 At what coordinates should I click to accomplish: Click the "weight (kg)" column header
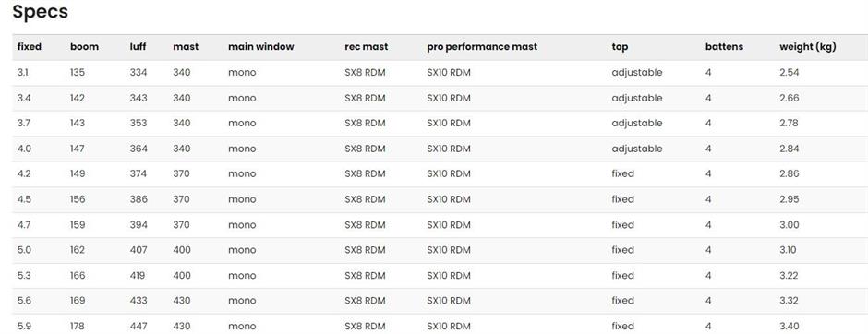(807, 47)
